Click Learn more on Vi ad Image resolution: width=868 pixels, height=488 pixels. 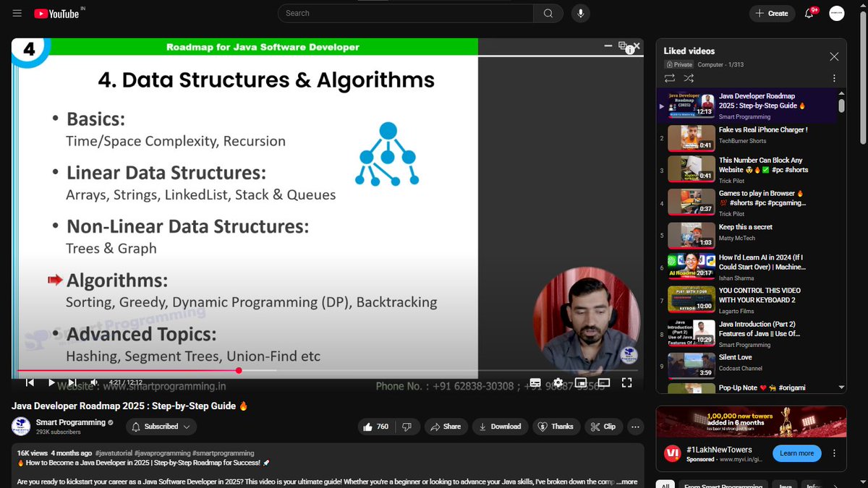[x=796, y=453]
